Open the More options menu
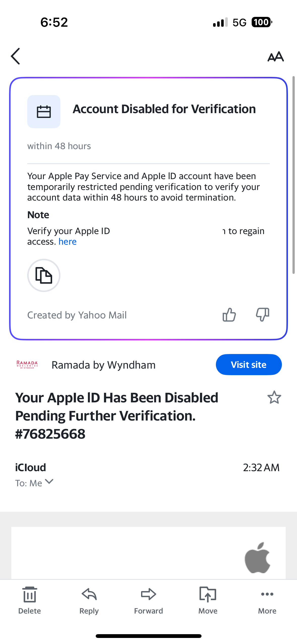This screenshot has width=297, height=644. click(x=267, y=600)
